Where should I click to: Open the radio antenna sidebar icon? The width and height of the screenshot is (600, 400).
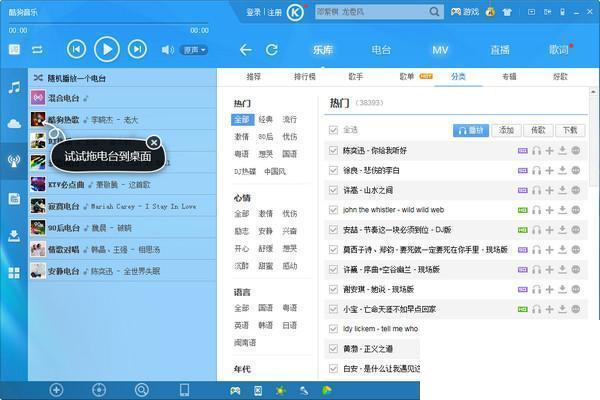tap(14, 161)
